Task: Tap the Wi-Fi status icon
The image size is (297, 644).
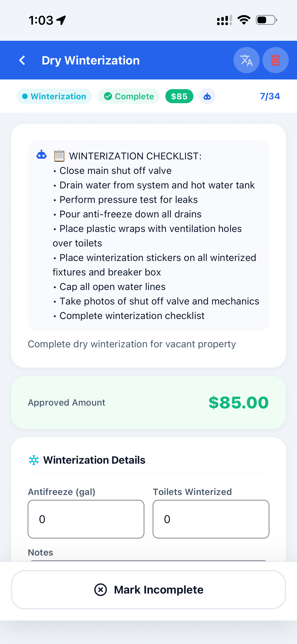Action: click(244, 20)
